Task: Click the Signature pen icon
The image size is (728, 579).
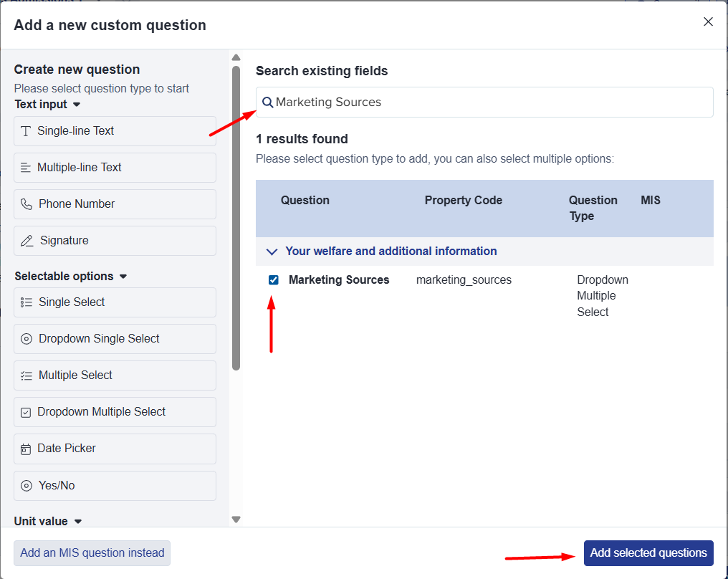Action: [27, 241]
